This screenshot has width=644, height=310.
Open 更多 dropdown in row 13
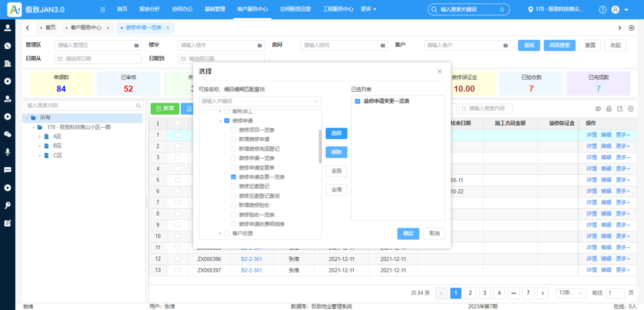(623, 270)
